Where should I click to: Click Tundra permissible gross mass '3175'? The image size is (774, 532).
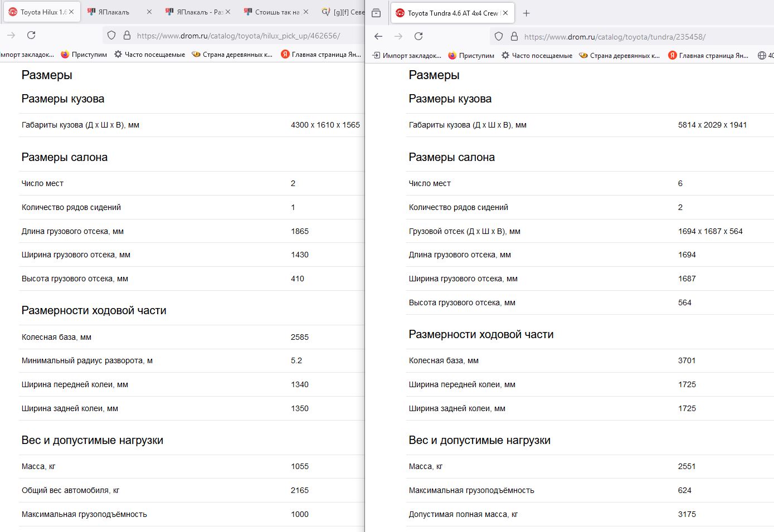pos(687,514)
